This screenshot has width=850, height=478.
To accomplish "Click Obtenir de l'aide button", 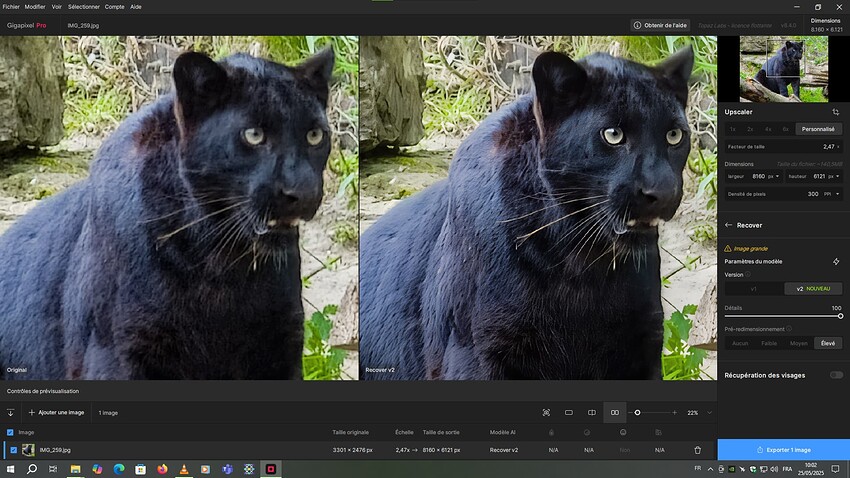I will click(x=660, y=25).
